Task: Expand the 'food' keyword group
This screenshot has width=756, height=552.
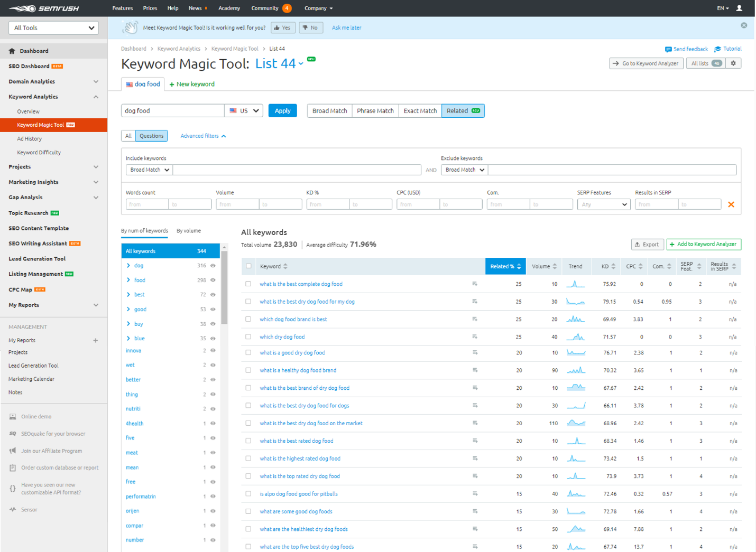Action: coord(128,280)
